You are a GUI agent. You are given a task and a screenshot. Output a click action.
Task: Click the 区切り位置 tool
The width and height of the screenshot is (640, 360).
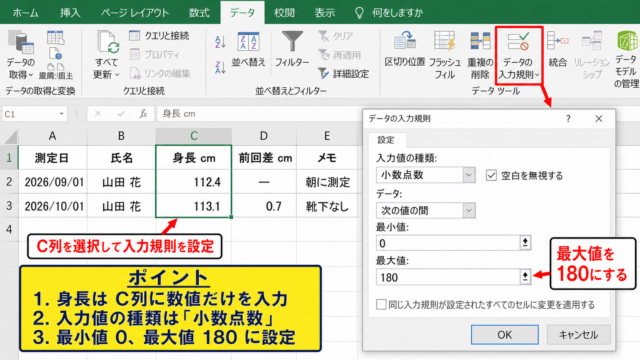404,50
